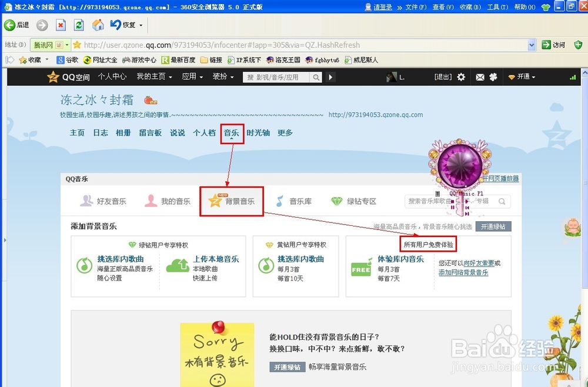
Task: Click the mail envelope icon in the black bar
Action: 479,77
